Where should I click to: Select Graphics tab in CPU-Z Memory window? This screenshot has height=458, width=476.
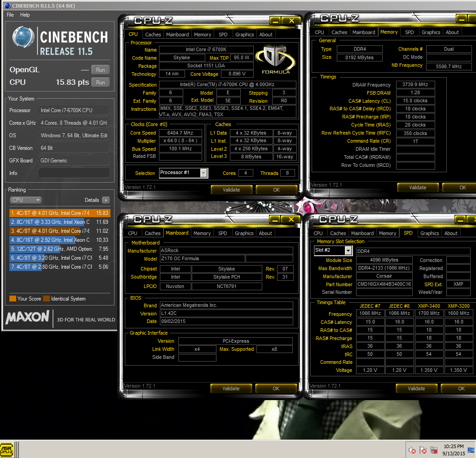pos(431,32)
